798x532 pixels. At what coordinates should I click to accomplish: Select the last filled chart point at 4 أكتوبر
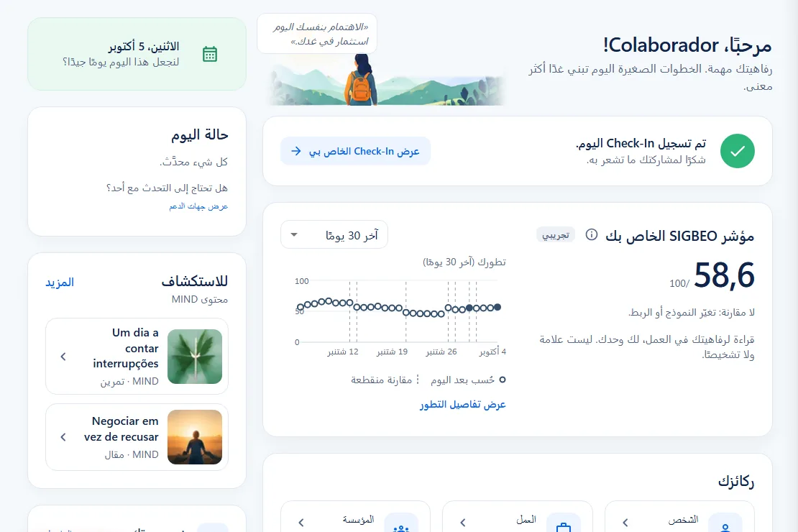(497, 307)
